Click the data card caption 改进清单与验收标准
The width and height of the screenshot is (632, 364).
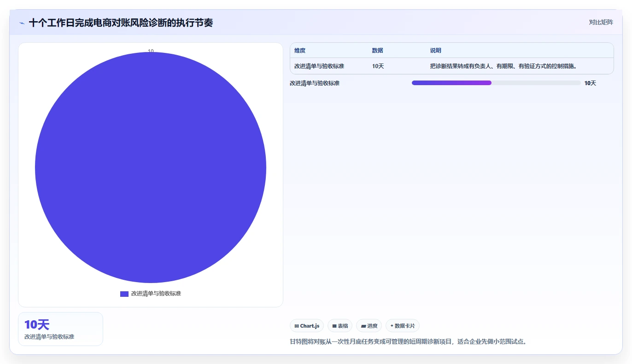(49, 337)
